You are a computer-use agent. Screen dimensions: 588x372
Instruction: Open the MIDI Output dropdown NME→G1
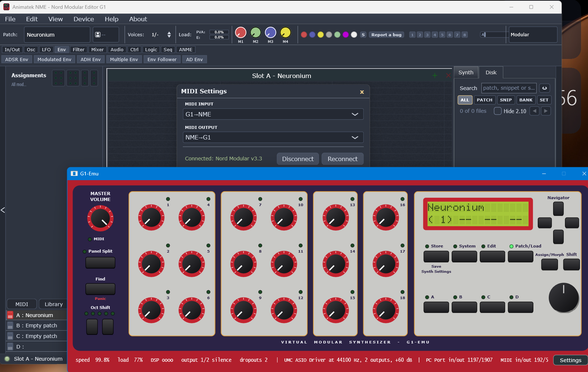click(273, 137)
